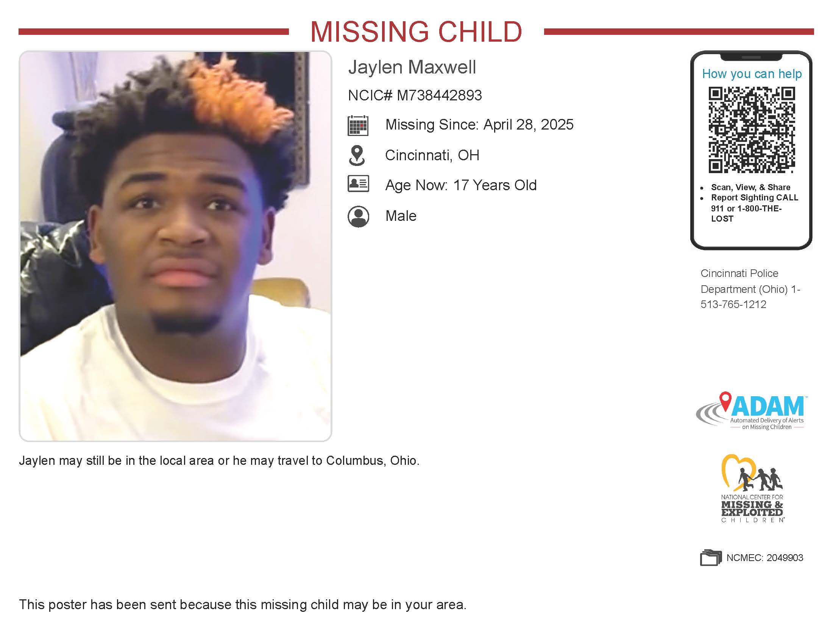This screenshot has height=644, width=833.
Task: Click the Missing Since April 28, 2025 text
Action: tap(479, 125)
